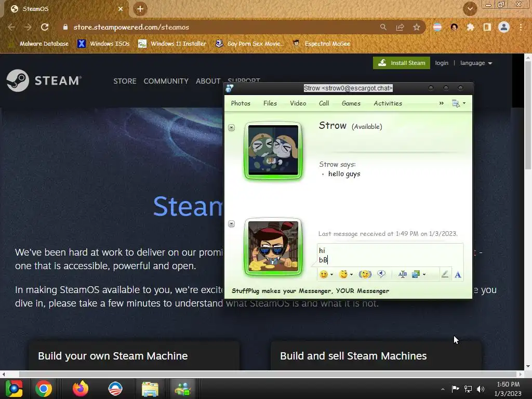The width and height of the screenshot is (532, 399).
Task: Open background picture dropdown arrow
Action: click(424, 274)
